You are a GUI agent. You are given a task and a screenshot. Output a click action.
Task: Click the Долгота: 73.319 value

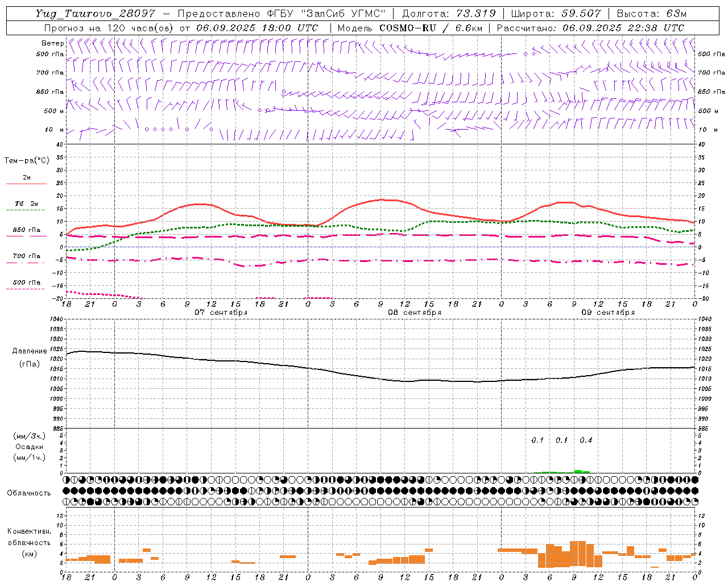coord(449,14)
